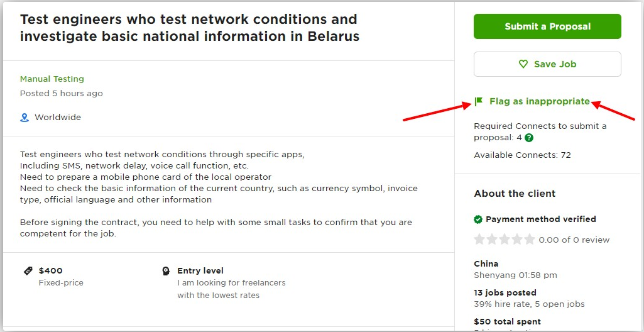The height and width of the screenshot is (332, 644).
Task: Save Job to favorites
Action: 547,64
